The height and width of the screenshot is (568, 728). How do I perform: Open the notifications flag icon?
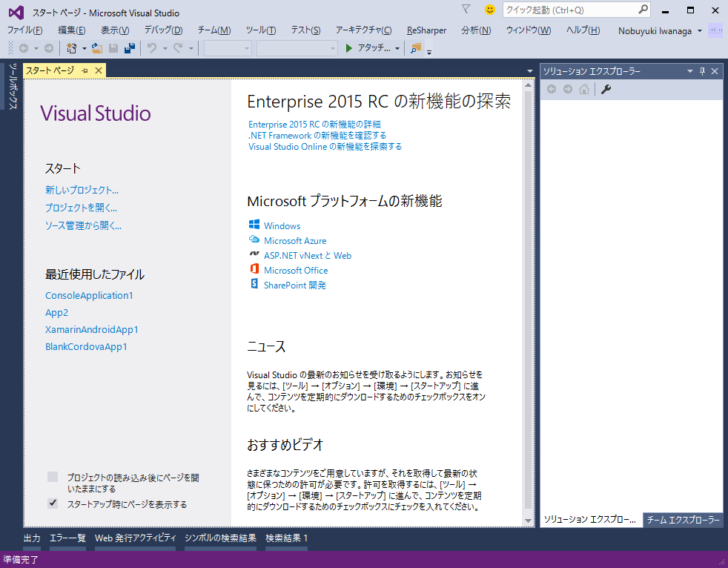point(466,9)
